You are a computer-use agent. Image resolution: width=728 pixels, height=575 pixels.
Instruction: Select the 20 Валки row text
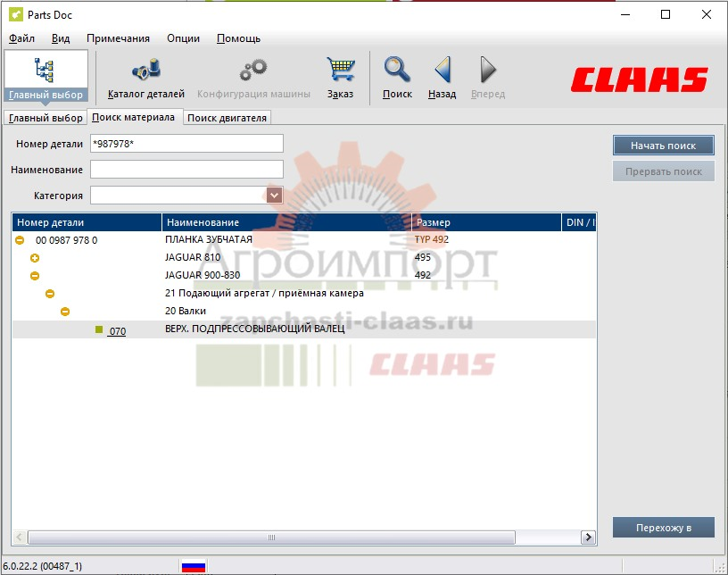click(x=186, y=311)
